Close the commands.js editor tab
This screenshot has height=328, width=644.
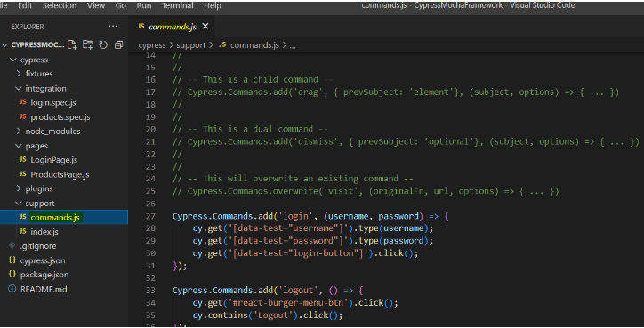pos(205,27)
